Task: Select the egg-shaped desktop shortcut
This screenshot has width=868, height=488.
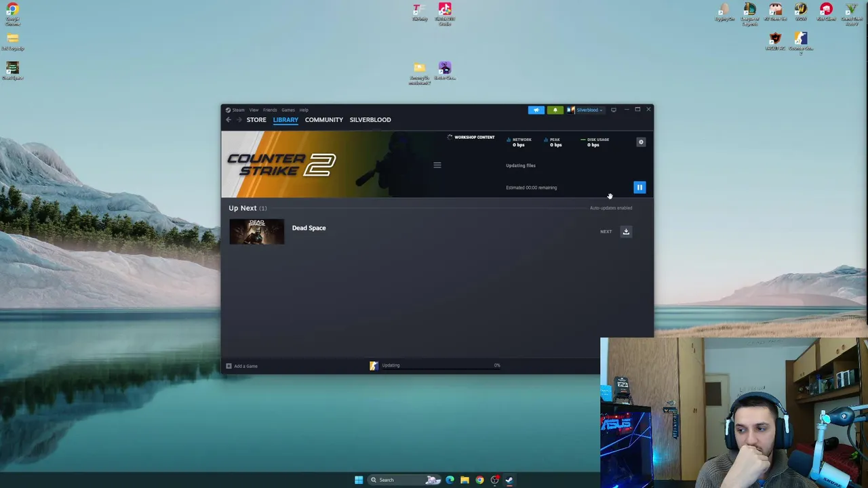Action: tap(724, 12)
